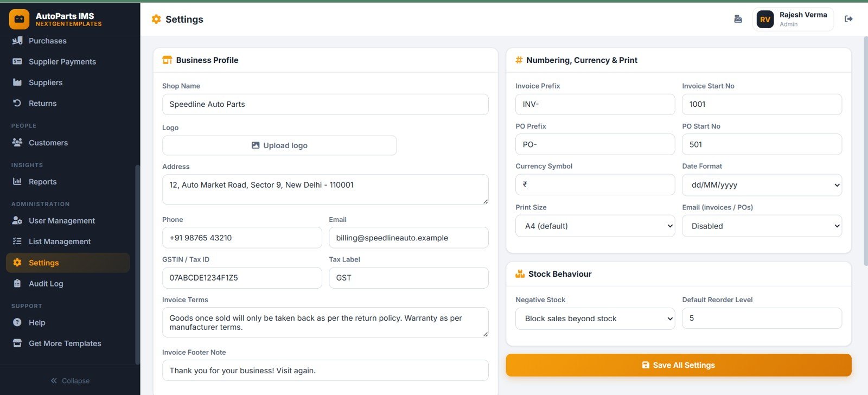Click Save All Settings button

click(x=679, y=365)
